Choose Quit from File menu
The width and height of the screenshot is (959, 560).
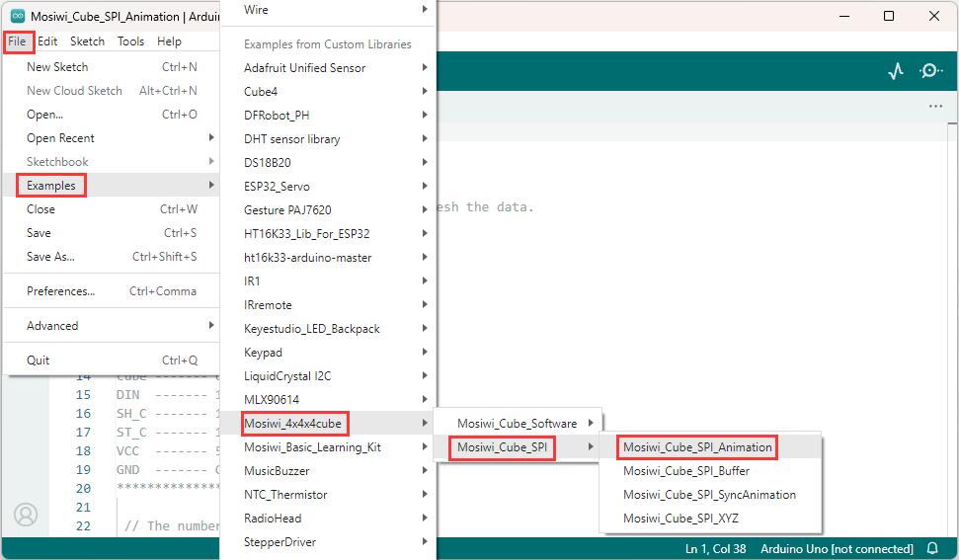coord(112,360)
